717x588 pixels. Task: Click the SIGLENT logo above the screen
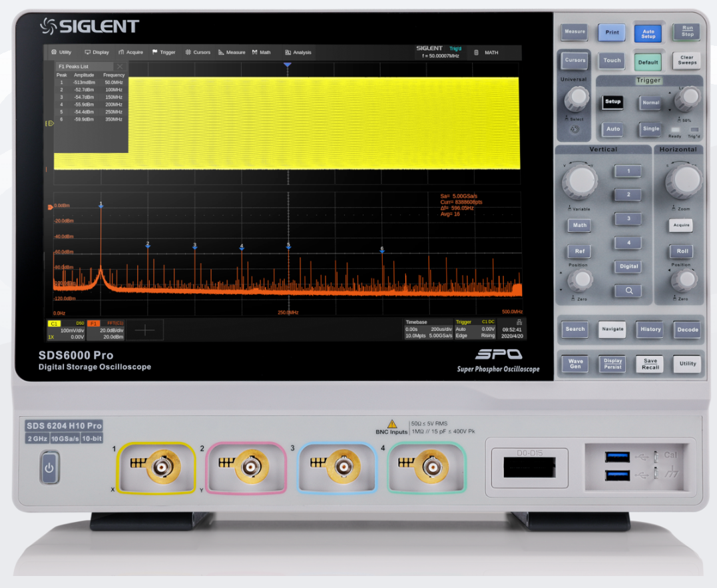[x=90, y=26]
